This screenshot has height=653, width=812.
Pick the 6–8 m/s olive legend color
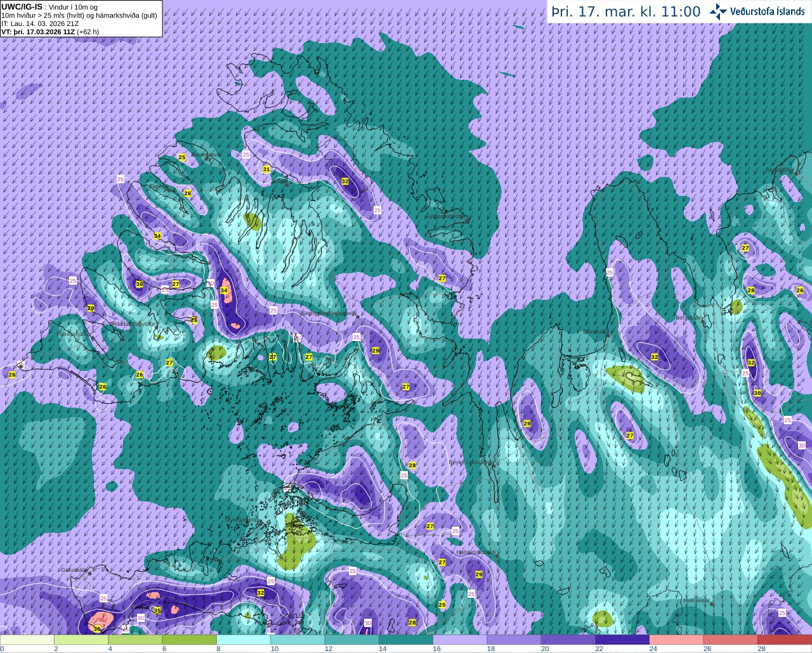click(x=190, y=640)
